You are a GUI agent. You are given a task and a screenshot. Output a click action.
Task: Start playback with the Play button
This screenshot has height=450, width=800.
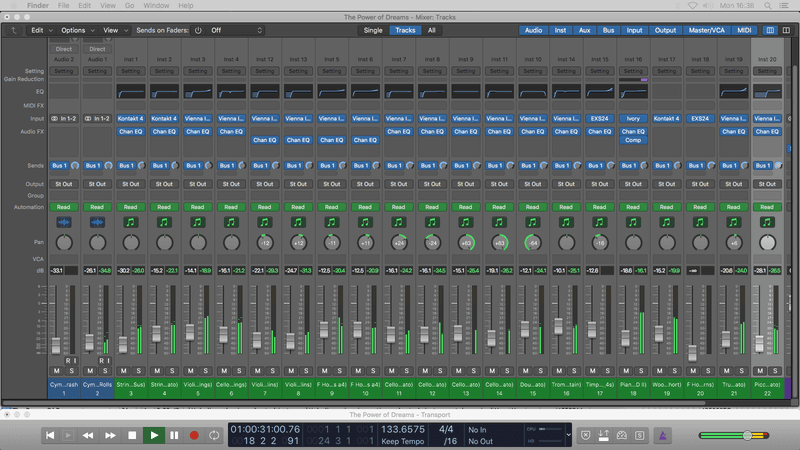tap(154, 435)
